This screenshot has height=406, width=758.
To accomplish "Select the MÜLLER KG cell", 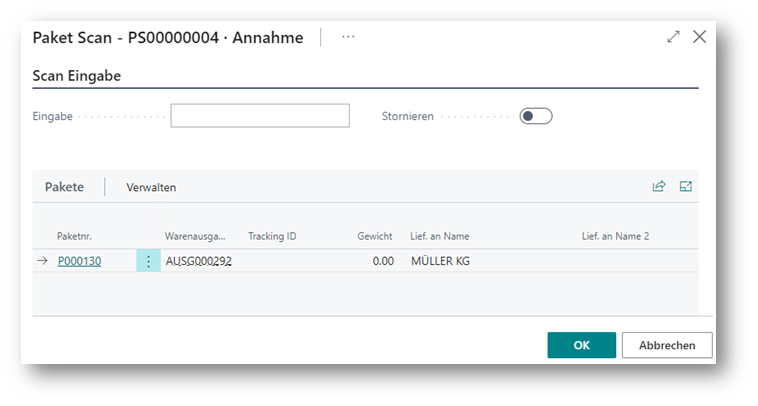I will pos(440,261).
